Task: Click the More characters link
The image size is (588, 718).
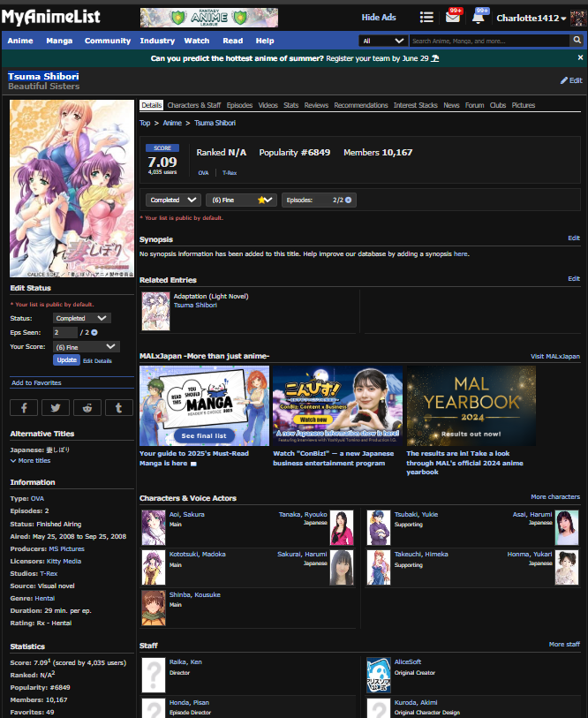Action: point(555,497)
